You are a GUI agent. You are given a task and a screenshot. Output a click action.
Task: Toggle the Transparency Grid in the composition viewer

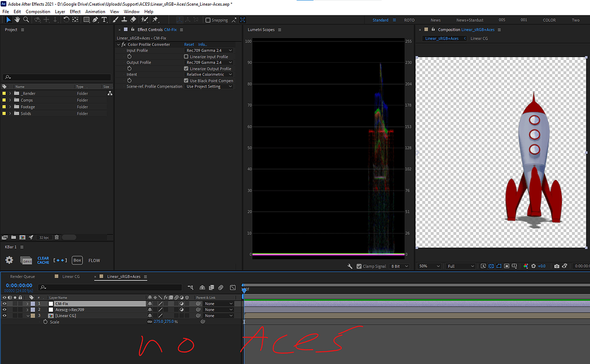[x=491, y=266]
